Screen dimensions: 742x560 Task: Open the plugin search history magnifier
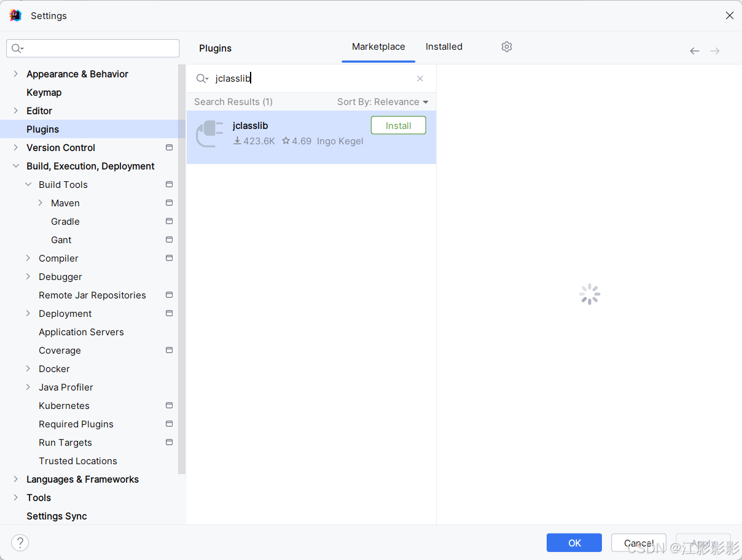[202, 79]
